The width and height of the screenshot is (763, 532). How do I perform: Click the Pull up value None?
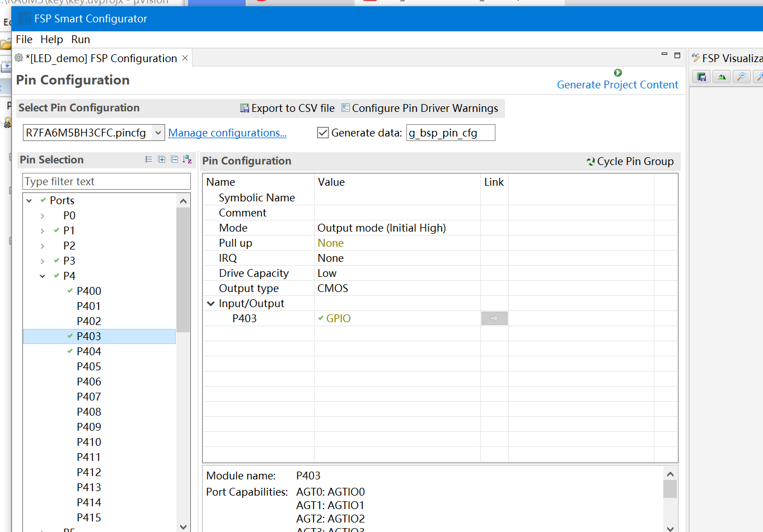coord(330,243)
